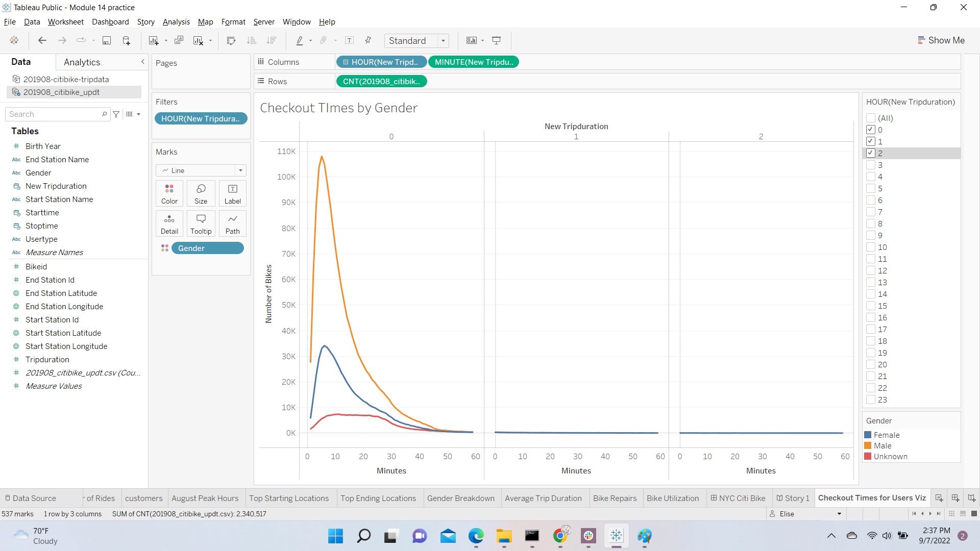Viewport: 980px width, 551px height.
Task: Open the Color marks card
Action: tap(169, 193)
